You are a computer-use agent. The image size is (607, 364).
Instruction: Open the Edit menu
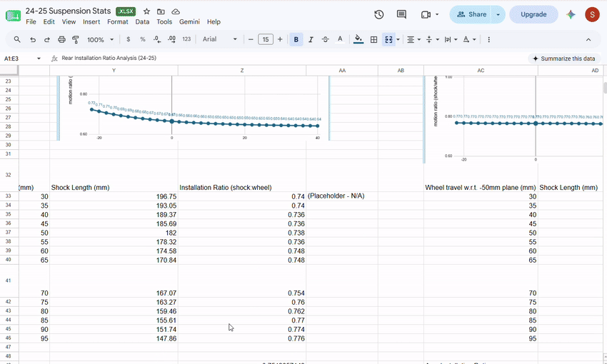point(49,22)
